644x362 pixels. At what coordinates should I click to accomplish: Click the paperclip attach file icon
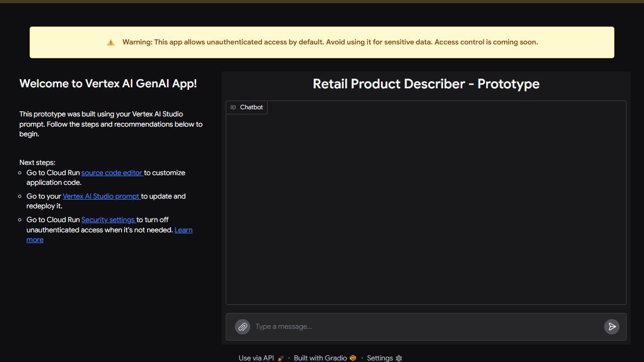tap(243, 327)
